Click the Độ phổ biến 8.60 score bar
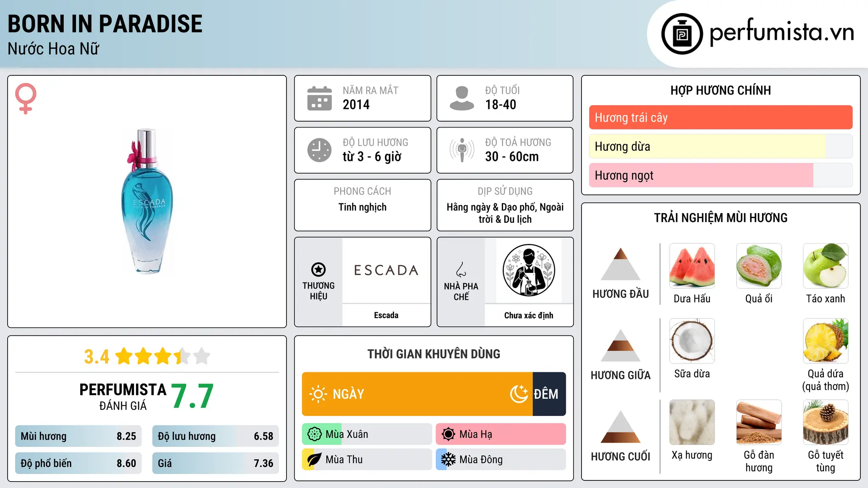 [x=78, y=463]
